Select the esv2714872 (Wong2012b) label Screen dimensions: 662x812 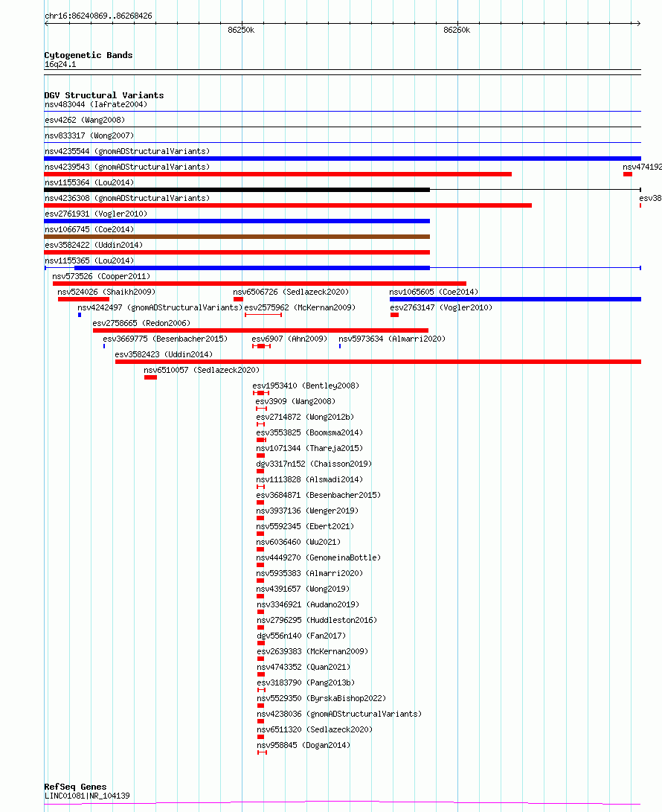click(306, 417)
